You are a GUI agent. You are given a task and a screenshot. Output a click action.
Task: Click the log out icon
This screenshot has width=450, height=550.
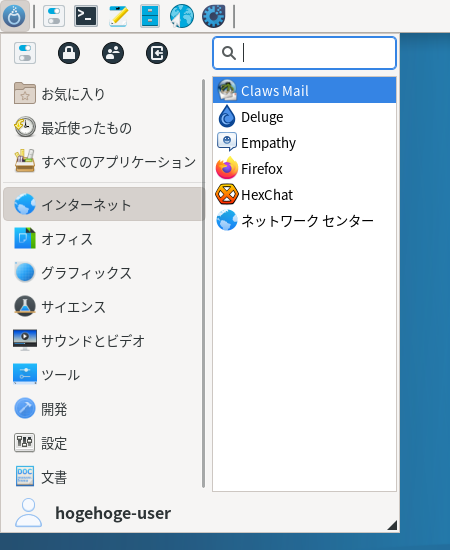(157, 53)
